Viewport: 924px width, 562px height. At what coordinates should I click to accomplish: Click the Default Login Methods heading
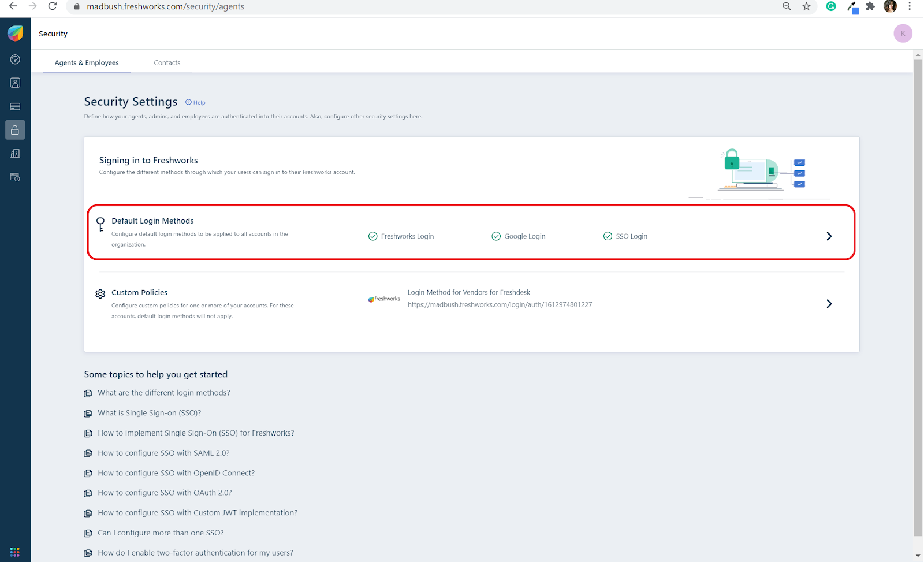tap(152, 221)
